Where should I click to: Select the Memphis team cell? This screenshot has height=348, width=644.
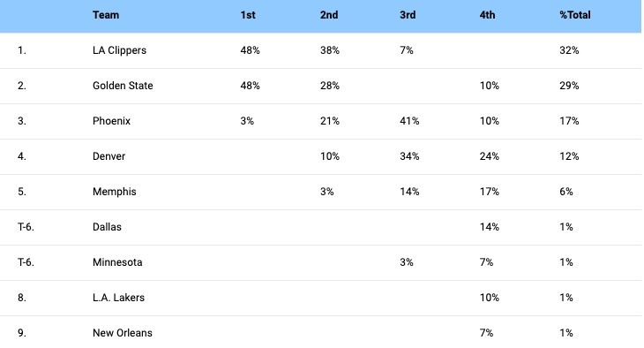click(x=114, y=192)
